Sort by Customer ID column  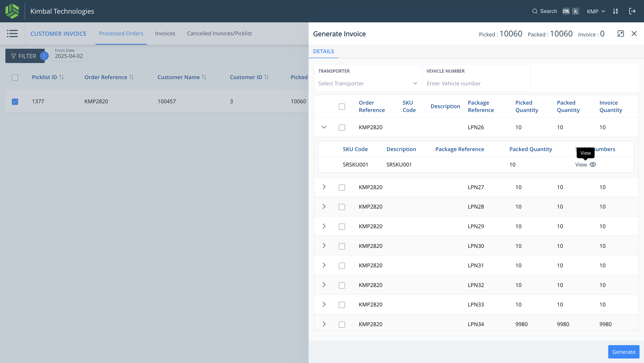[x=267, y=77]
